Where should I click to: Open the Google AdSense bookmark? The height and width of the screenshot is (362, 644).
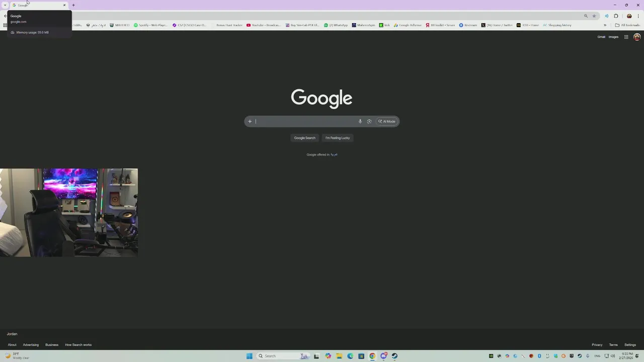click(x=408, y=25)
